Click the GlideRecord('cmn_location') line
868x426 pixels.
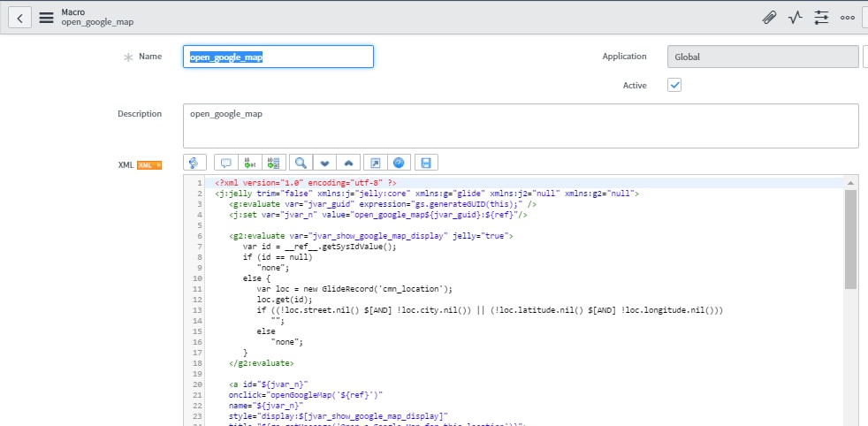[x=354, y=289]
